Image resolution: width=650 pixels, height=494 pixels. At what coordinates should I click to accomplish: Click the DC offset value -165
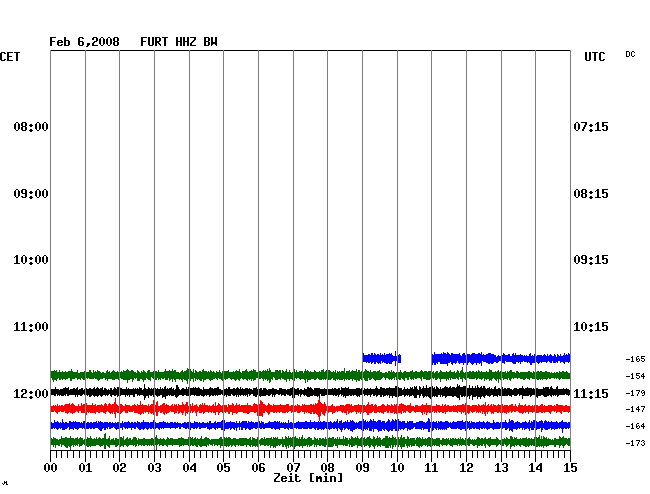click(x=635, y=359)
